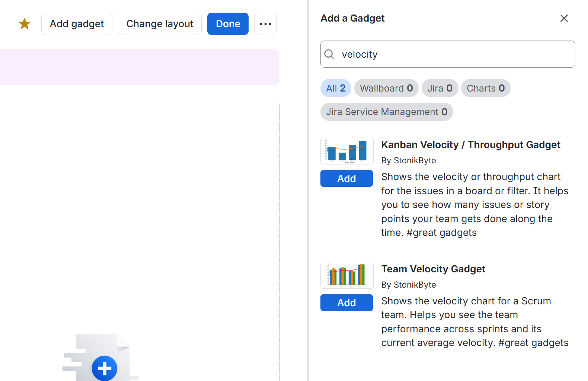Toggle the dashboard favorite star
588x381 pixels.
(x=25, y=24)
